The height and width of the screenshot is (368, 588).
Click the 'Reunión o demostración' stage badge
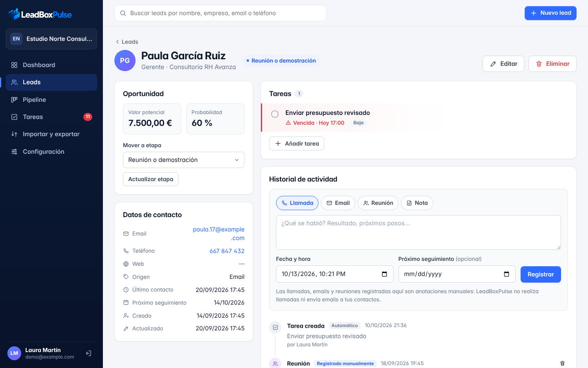click(x=281, y=61)
